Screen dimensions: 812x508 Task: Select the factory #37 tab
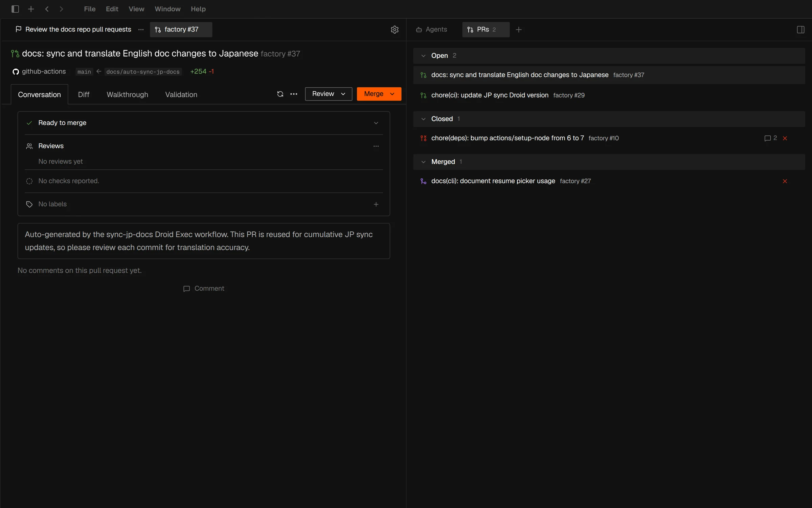point(181,29)
